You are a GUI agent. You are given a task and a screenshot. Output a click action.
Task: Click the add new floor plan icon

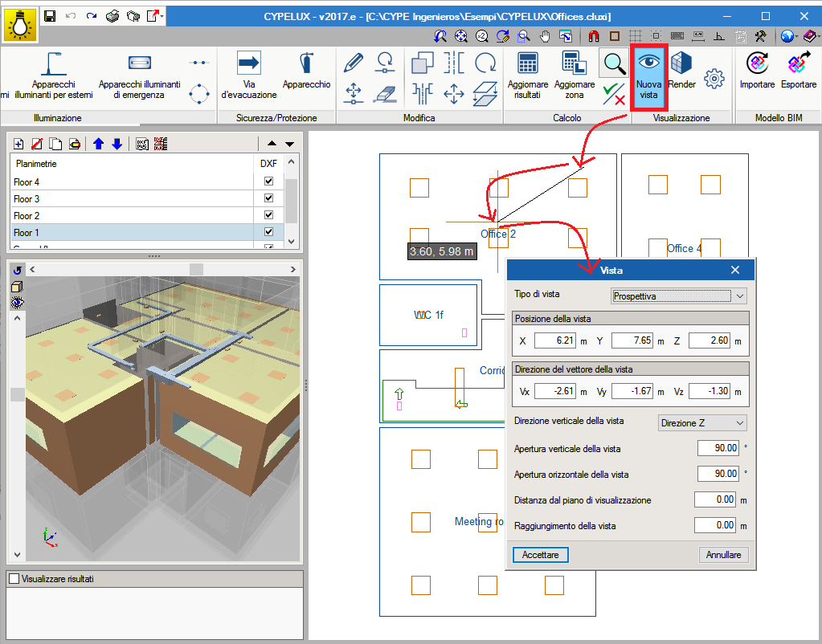pyautogui.click(x=18, y=144)
